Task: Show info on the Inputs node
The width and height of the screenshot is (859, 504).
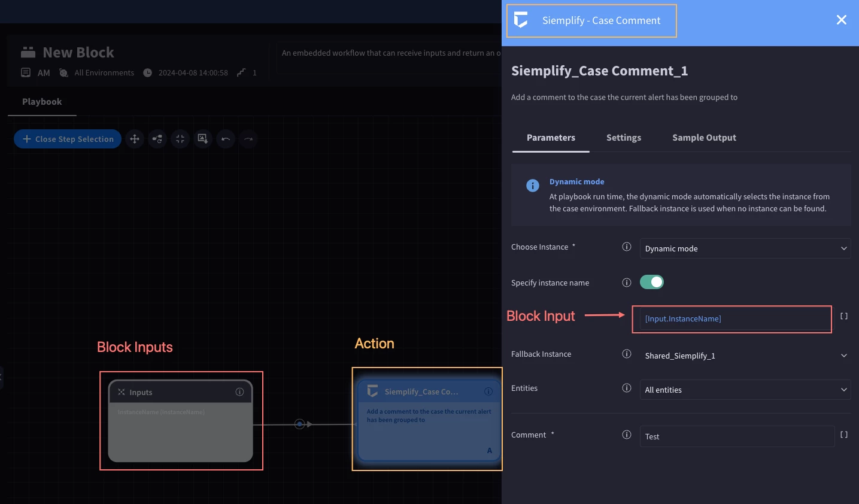Action: [239, 392]
